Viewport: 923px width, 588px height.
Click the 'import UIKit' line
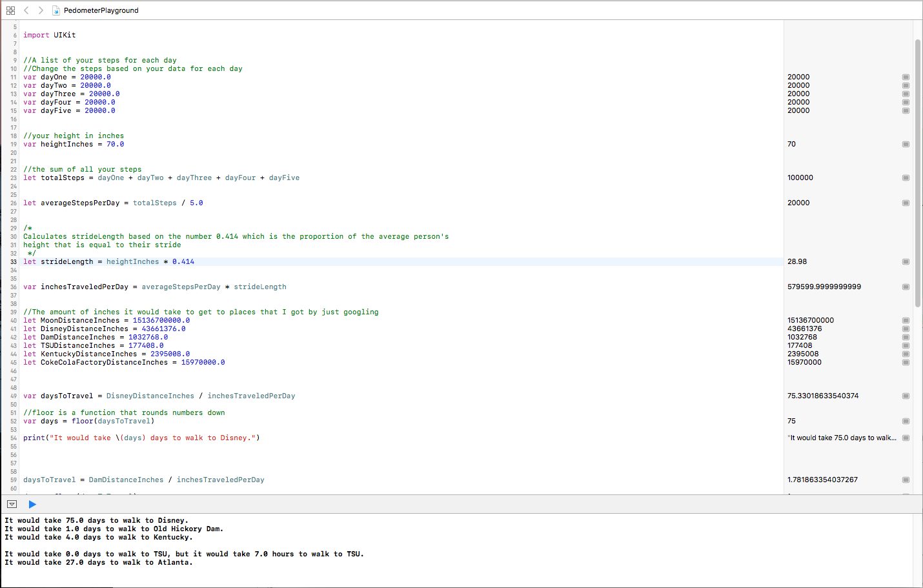(x=50, y=35)
